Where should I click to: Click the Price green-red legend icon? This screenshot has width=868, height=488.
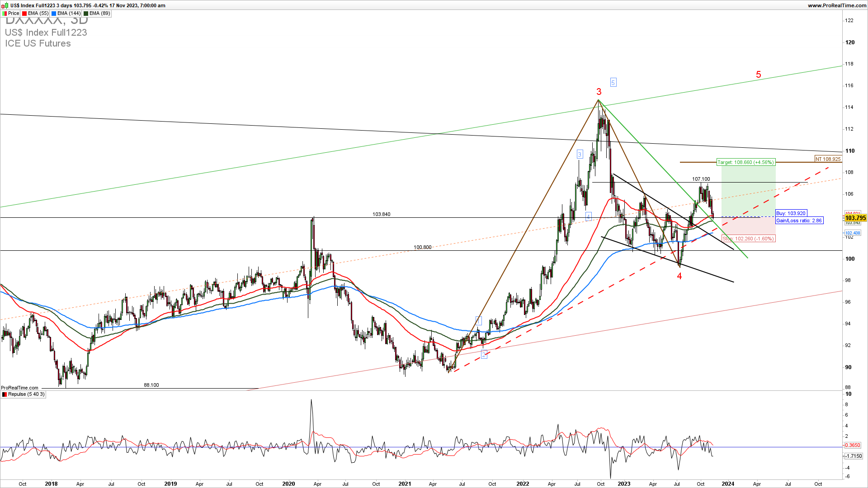coord(5,14)
